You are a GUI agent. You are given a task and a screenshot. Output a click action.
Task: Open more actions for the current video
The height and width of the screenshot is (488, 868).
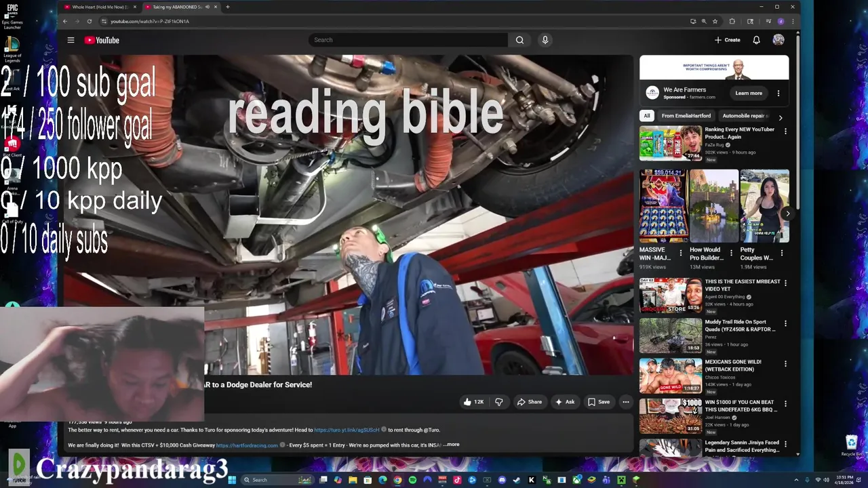[x=626, y=402]
